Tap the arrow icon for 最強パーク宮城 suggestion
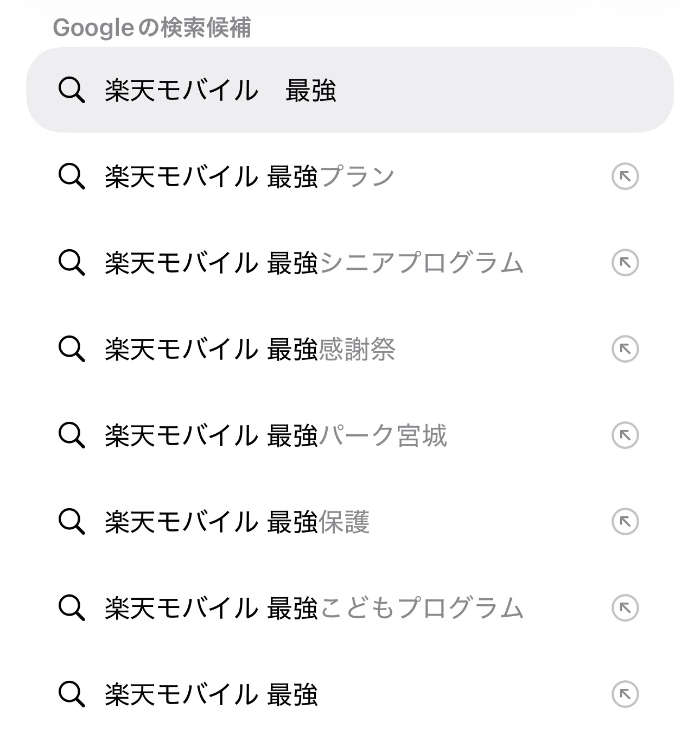The image size is (700, 747). point(625,435)
